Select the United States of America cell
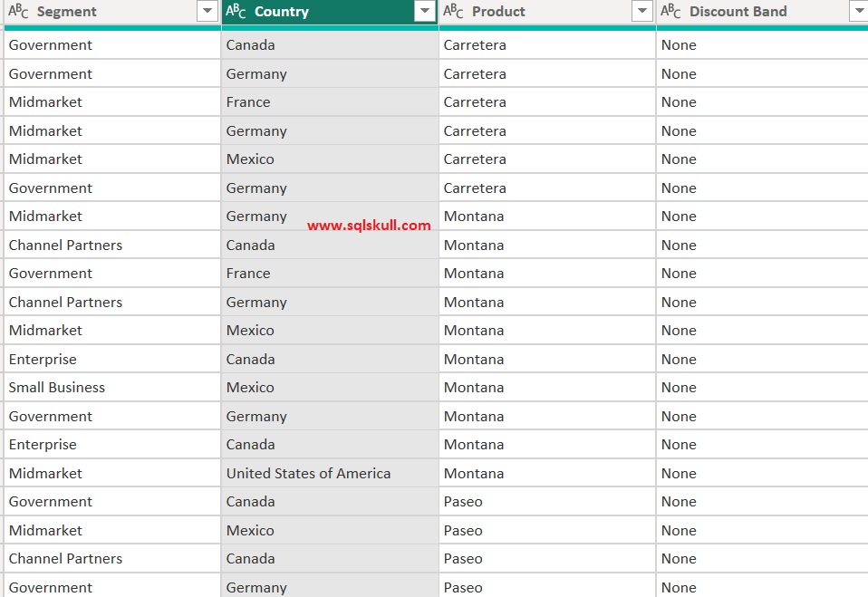 click(x=308, y=473)
